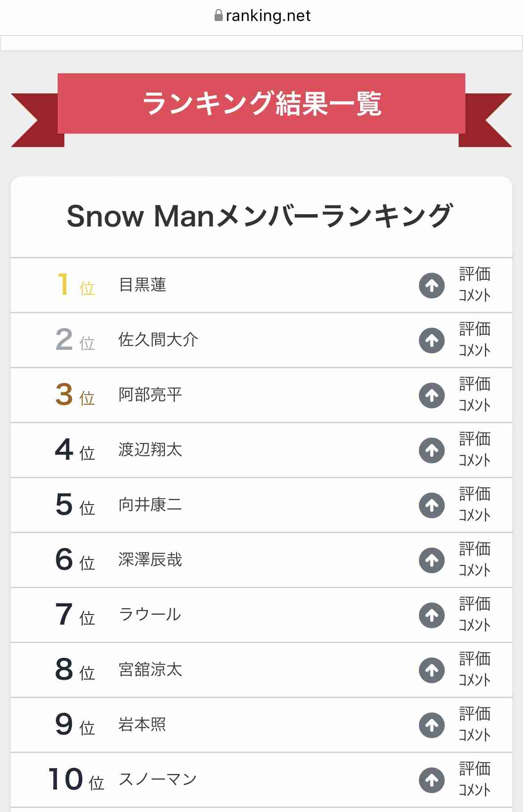Viewport: 523px width, 812px height.
Task: Select the 向井康二 name link
Action: 150,505
